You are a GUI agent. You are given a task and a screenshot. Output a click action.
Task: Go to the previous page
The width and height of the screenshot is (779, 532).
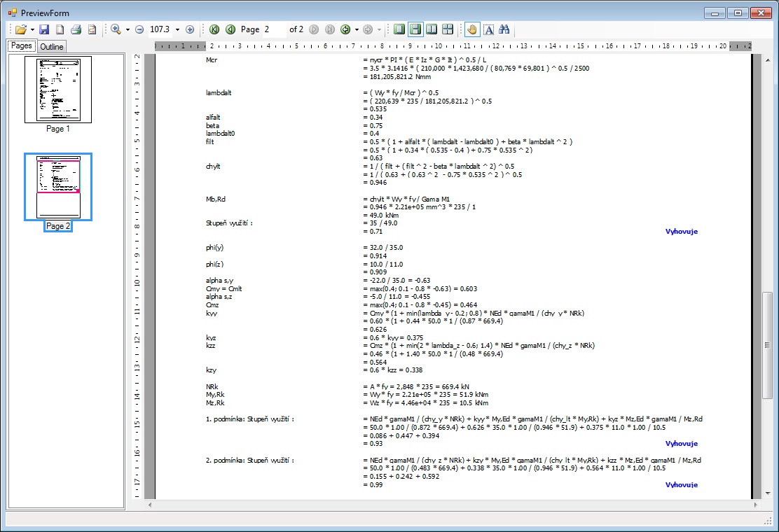point(230,29)
